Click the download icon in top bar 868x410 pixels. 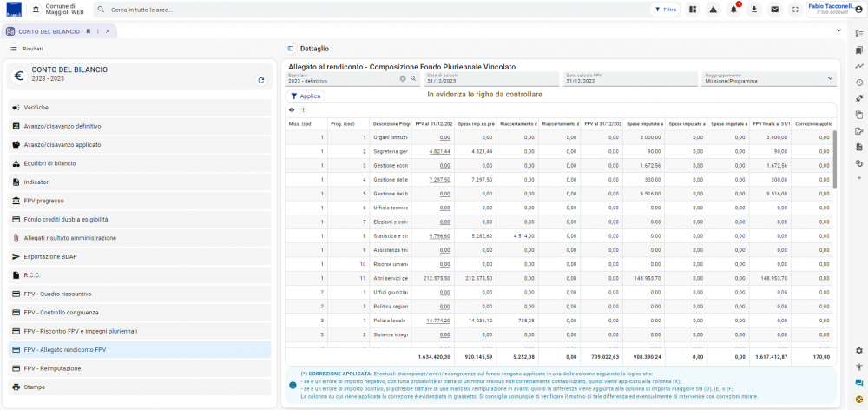click(754, 10)
